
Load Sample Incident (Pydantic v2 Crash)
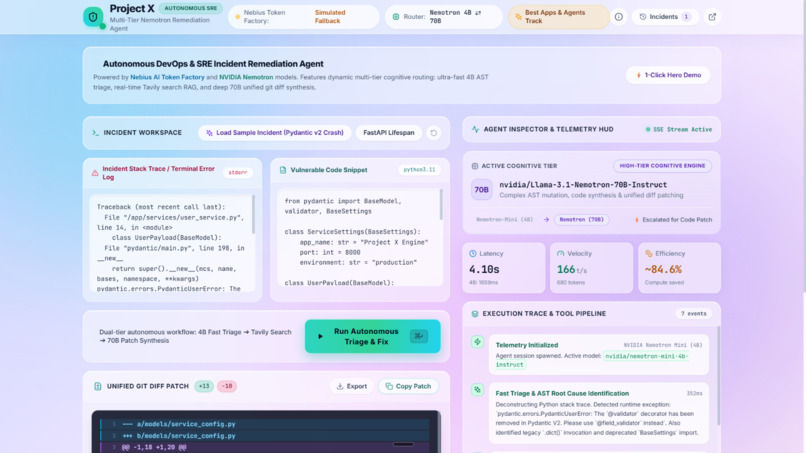pyautogui.click(x=274, y=133)
